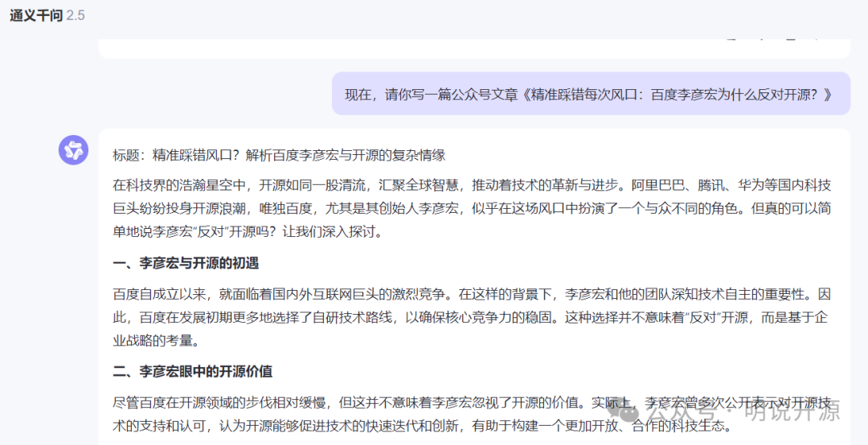Screen dimensions: 868x445
Task: Click the line 单地说李彦宏“反对”开源吗？让我们深入探讨。
Action: tap(248, 232)
